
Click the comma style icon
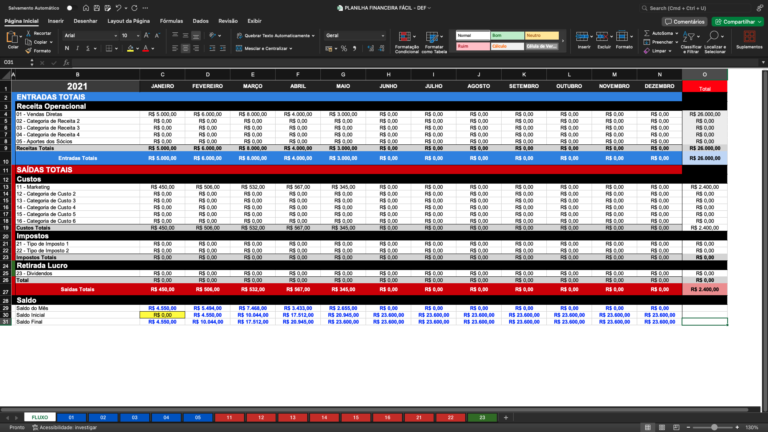[354, 48]
